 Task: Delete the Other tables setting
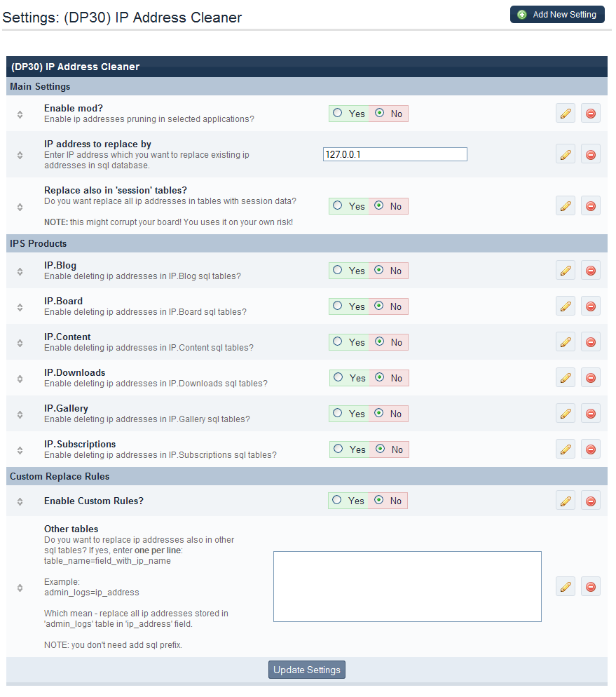click(591, 586)
